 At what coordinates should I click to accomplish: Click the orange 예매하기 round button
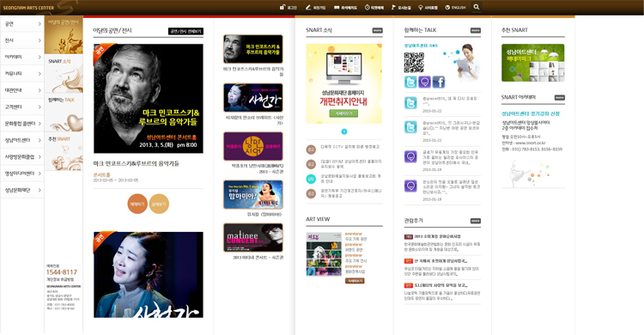coord(137,204)
